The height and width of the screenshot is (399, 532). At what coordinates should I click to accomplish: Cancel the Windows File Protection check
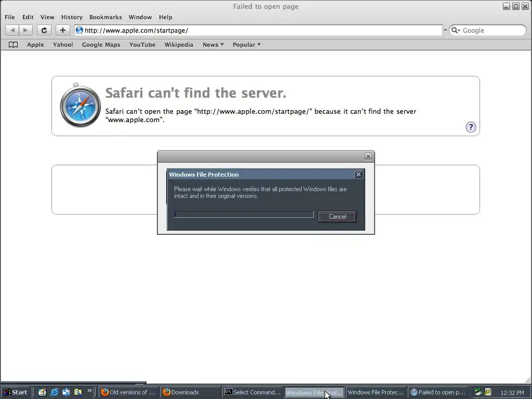tap(337, 217)
